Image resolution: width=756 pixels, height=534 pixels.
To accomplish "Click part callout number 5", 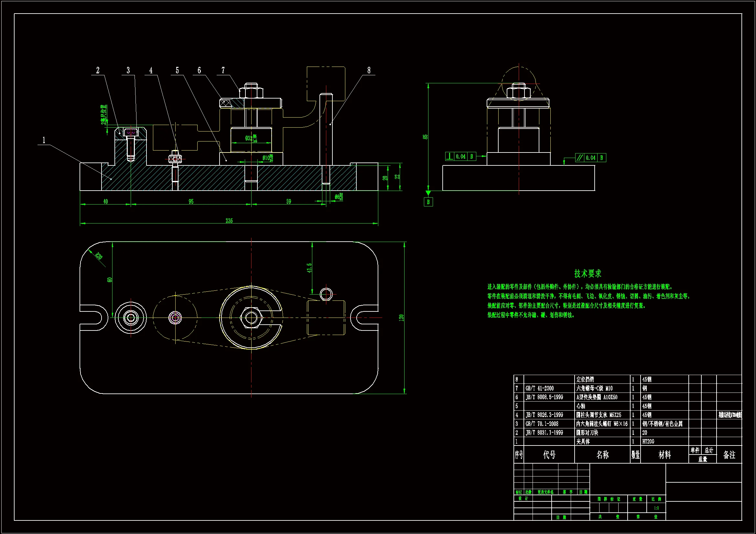I will pos(177,70).
